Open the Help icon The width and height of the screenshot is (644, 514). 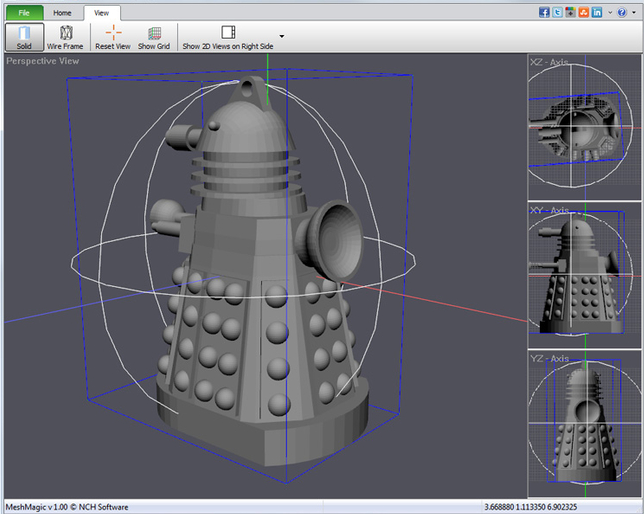pyautogui.click(x=622, y=12)
